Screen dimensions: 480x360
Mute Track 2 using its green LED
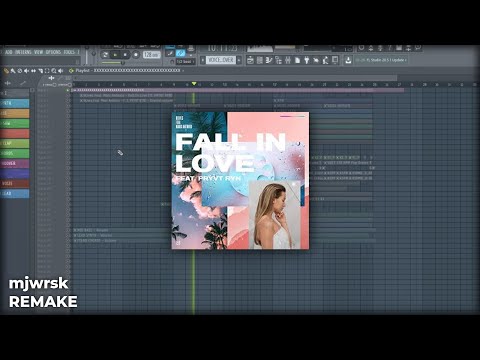coord(68,96)
